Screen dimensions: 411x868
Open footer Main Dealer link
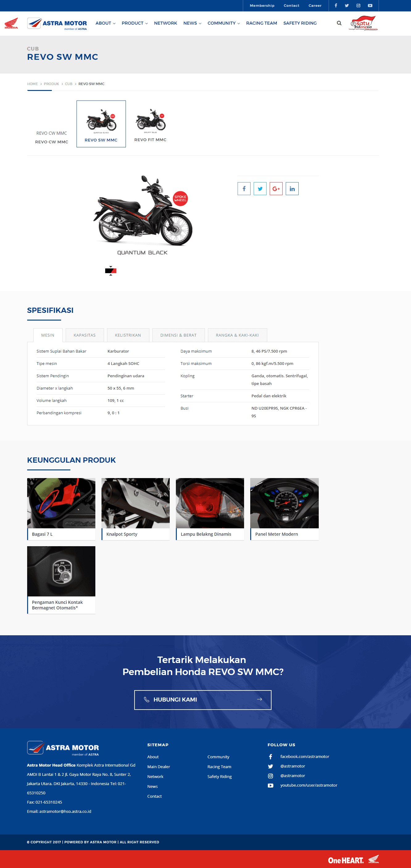(x=159, y=767)
